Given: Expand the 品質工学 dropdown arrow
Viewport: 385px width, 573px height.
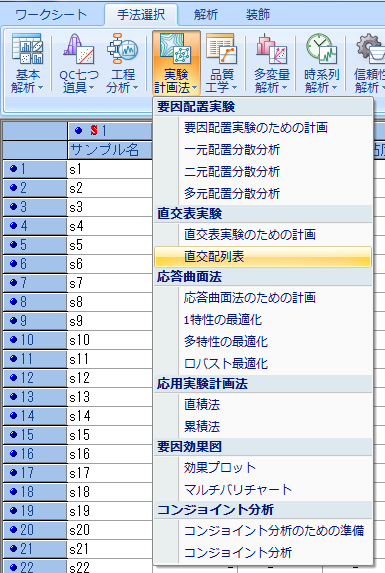Looking at the screenshot, I should coord(234,88).
